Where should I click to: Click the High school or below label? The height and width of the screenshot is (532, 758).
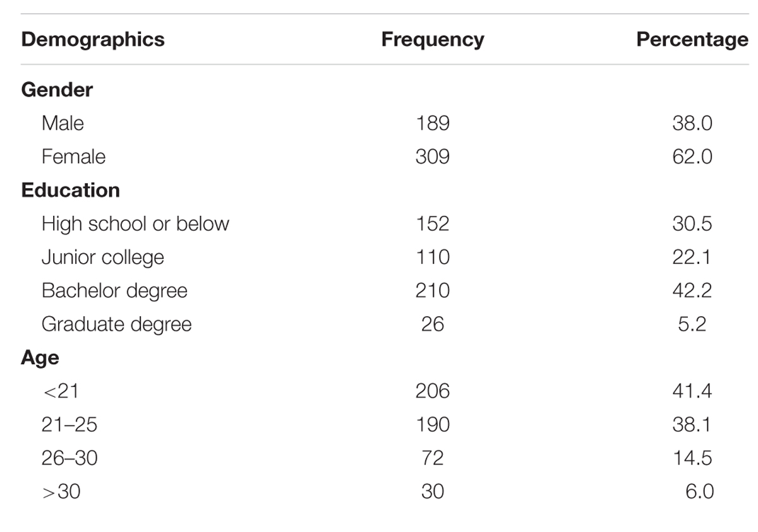point(135,223)
